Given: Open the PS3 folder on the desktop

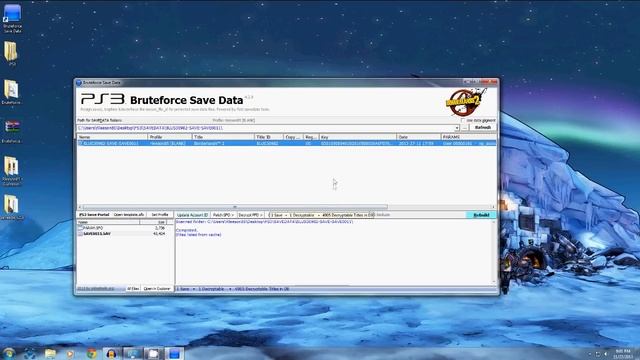Looking at the screenshot, I should pyautogui.click(x=11, y=53).
